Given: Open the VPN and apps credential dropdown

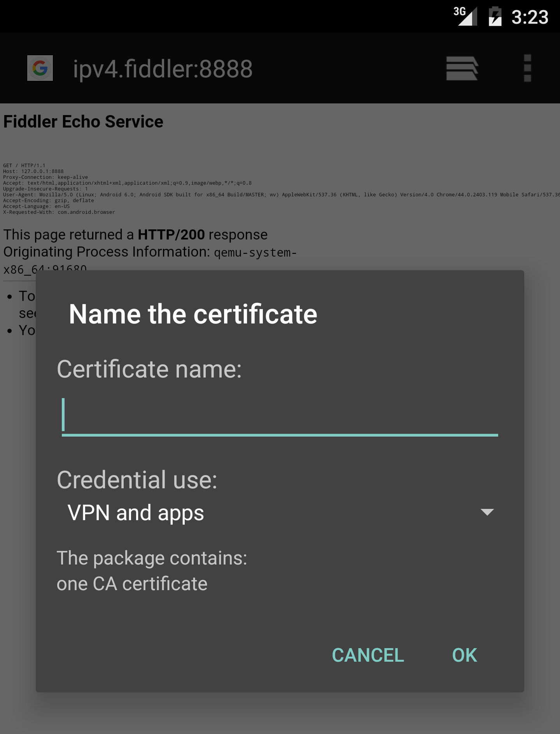Looking at the screenshot, I should pos(280,512).
